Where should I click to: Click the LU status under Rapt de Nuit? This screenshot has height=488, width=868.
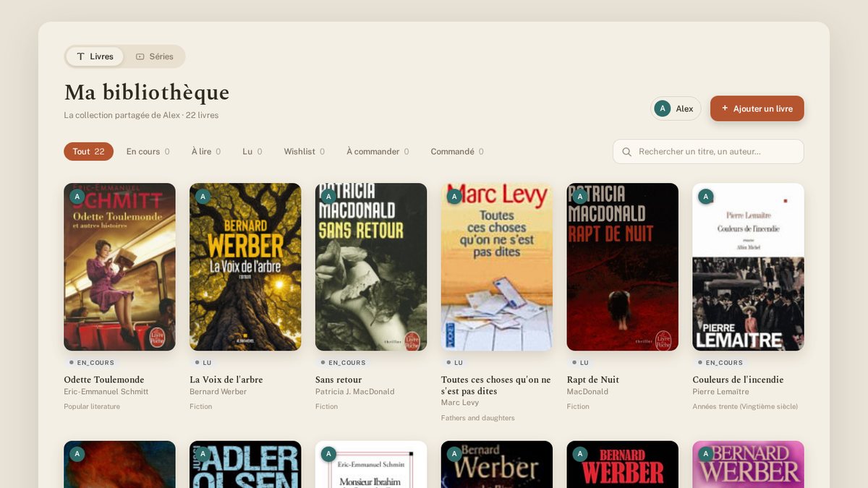(581, 363)
